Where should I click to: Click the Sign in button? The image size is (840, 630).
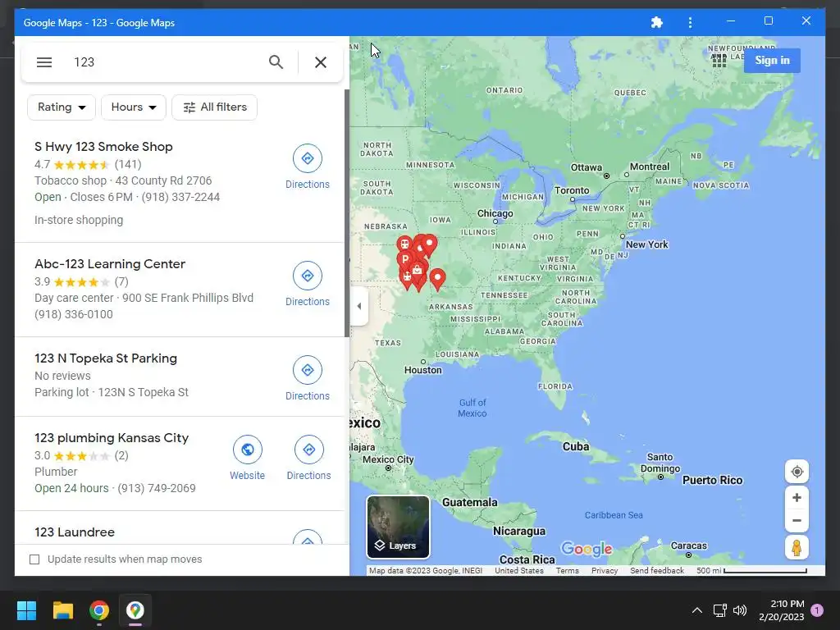pyautogui.click(x=772, y=60)
